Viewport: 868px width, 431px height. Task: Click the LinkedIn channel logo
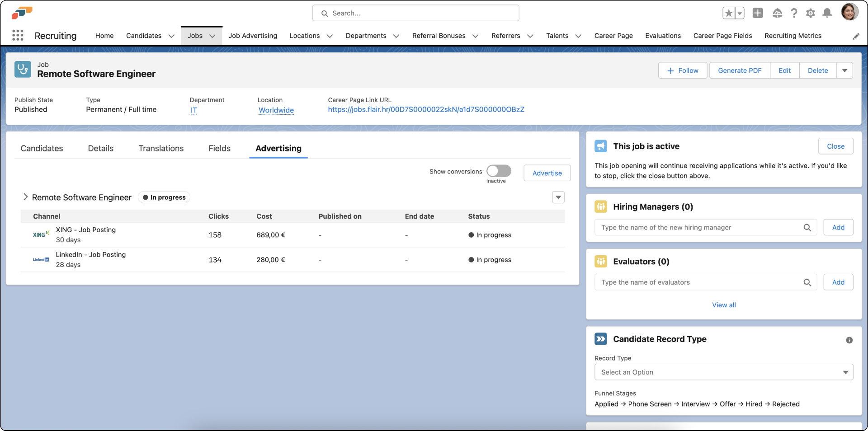(x=41, y=259)
